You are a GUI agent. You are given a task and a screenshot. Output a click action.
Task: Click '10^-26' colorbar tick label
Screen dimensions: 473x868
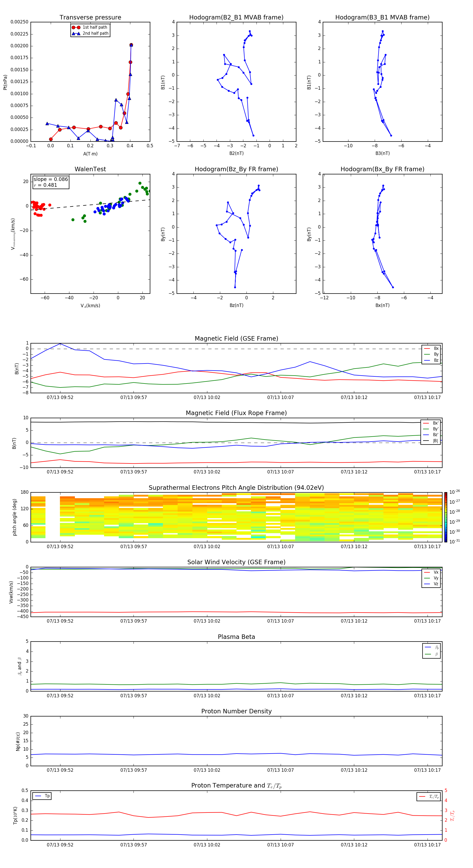[455, 492]
